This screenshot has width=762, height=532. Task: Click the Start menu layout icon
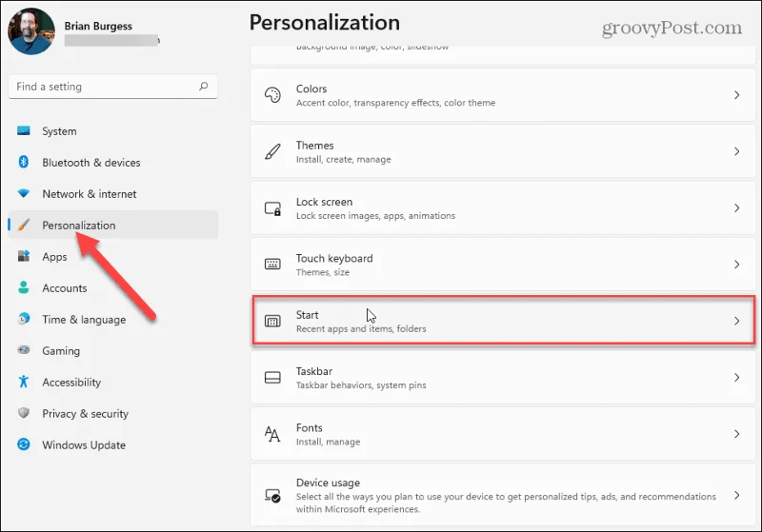click(272, 321)
